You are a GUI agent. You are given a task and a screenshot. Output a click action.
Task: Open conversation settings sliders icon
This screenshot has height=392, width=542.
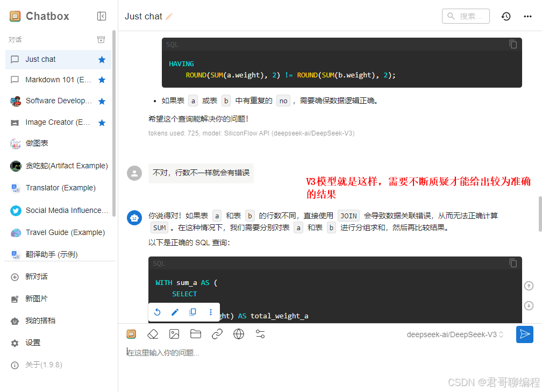point(260,334)
